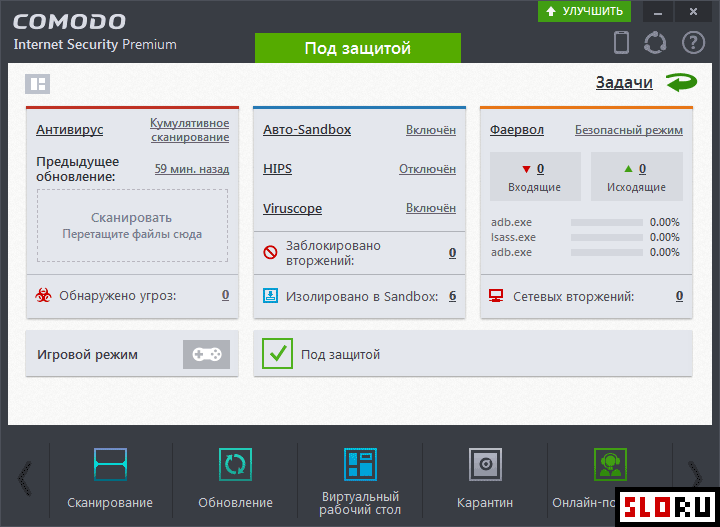Change firewall Безопасный режим mode
Image resolution: width=720 pixels, height=527 pixels.
click(629, 130)
